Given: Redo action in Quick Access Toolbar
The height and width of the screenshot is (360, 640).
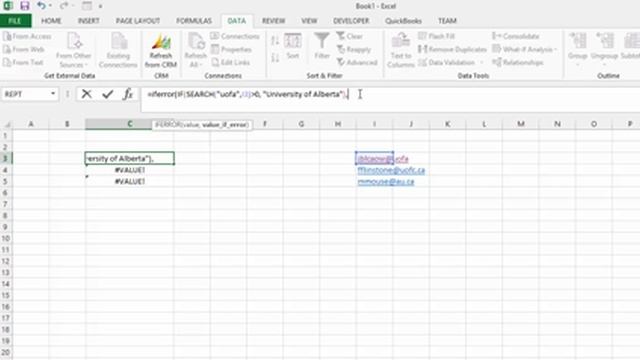Looking at the screenshot, I should coord(64,6).
